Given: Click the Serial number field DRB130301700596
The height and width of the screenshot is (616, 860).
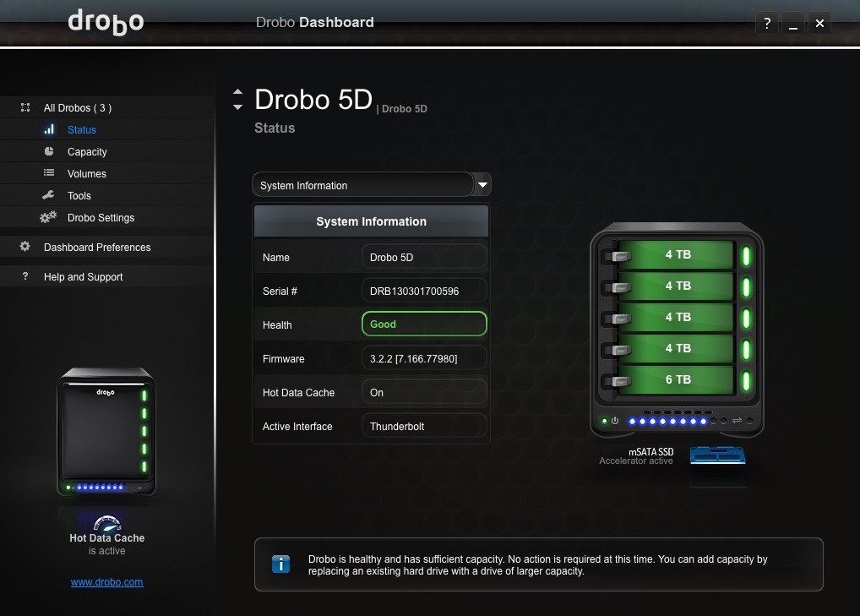Looking at the screenshot, I should (x=424, y=291).
